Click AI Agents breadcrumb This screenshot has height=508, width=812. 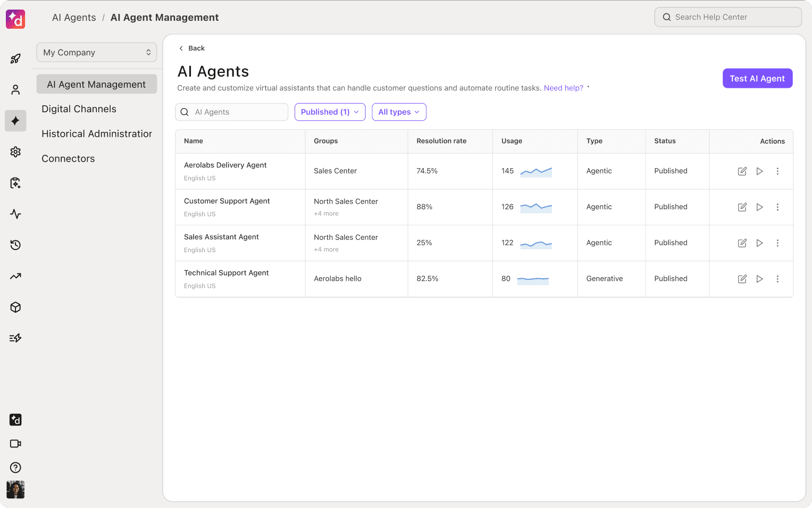click(74, 18)
